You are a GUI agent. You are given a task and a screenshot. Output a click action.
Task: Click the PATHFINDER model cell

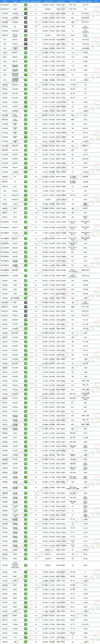15,298
